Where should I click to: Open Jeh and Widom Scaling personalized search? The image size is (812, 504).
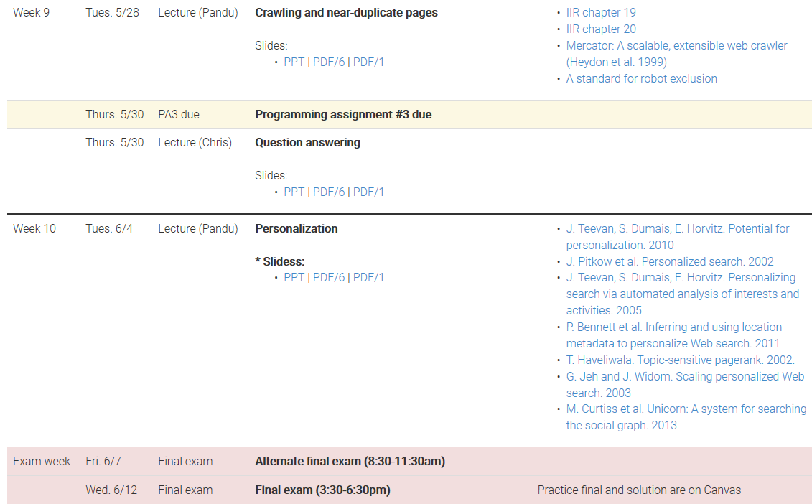coord(685,384)
